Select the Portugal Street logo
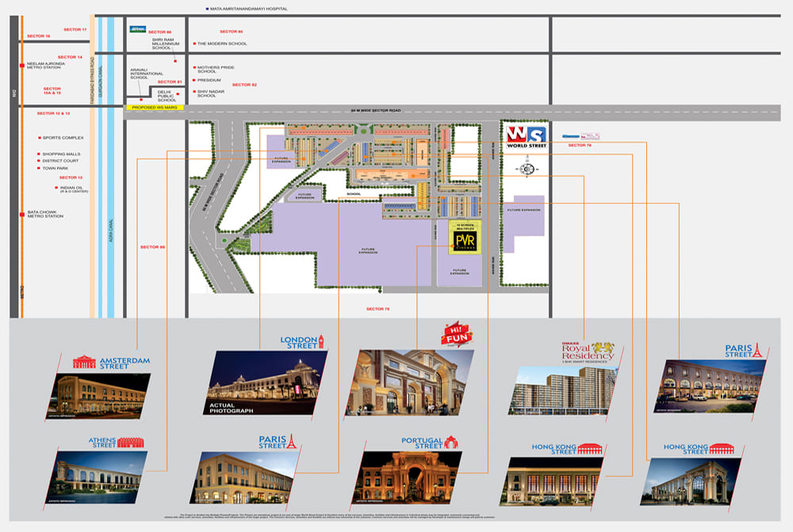793x532 pixels. [430, 442]
